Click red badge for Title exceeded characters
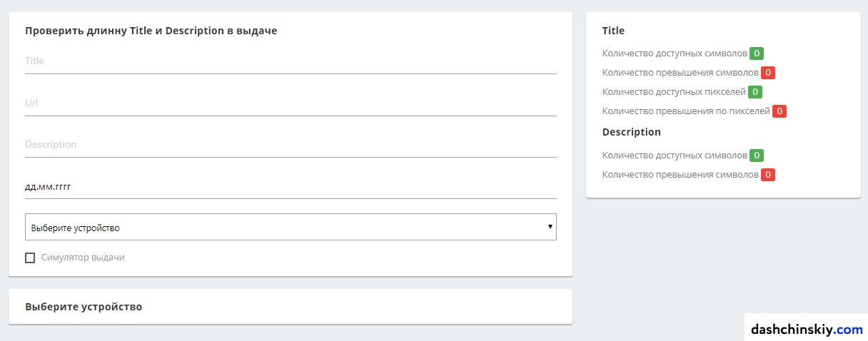This screenshot has width=868, height=341. [x=768, y=73]
